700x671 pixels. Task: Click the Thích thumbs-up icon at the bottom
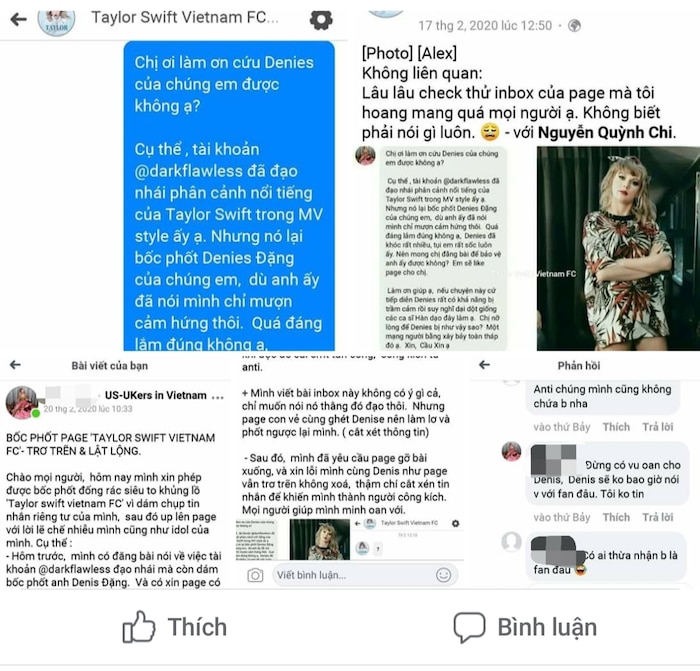click(x=139, y=627)
